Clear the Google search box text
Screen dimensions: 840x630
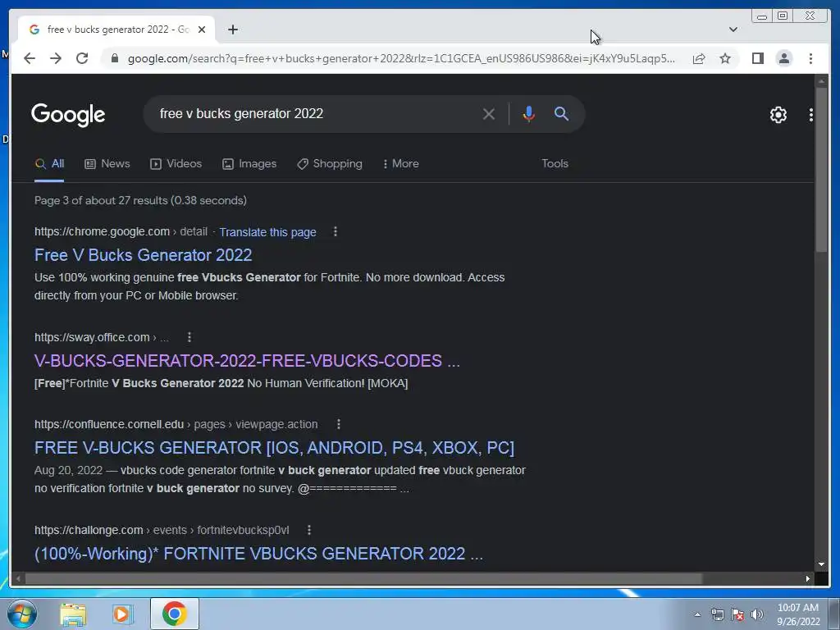coord(488,113)
